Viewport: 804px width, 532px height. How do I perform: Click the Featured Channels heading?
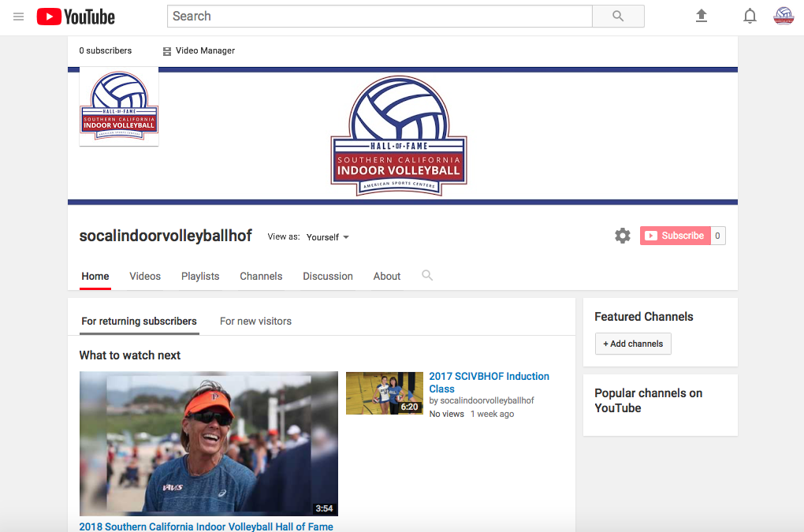[x=644, y=317]
